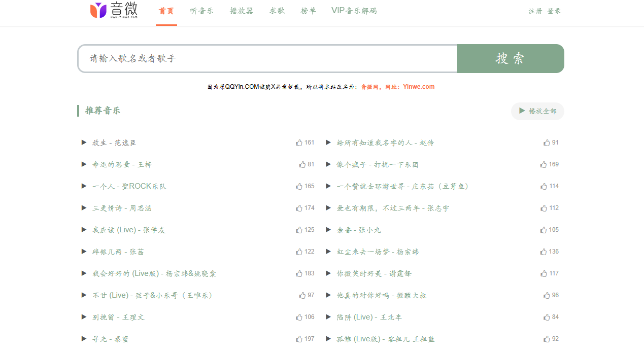Open 孤雏 (Live版) - 容祖儿 王祖蓝
644x354 pixels.
point(386,339)
